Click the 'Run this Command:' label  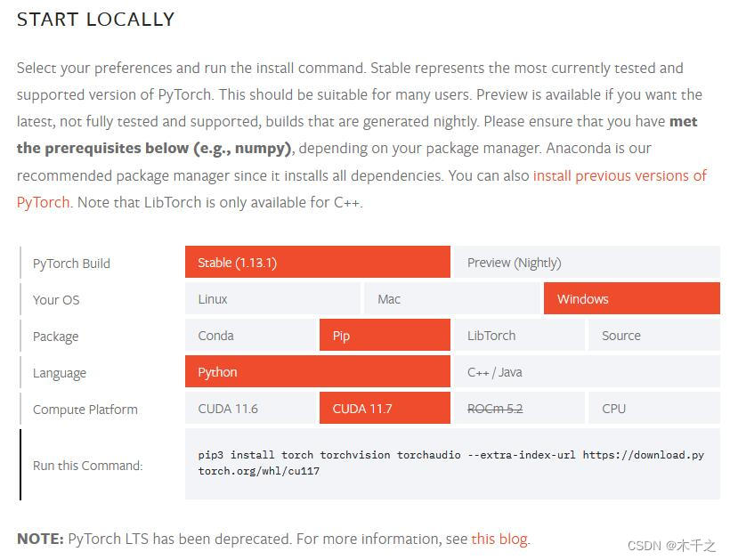[x=87, y=466]
